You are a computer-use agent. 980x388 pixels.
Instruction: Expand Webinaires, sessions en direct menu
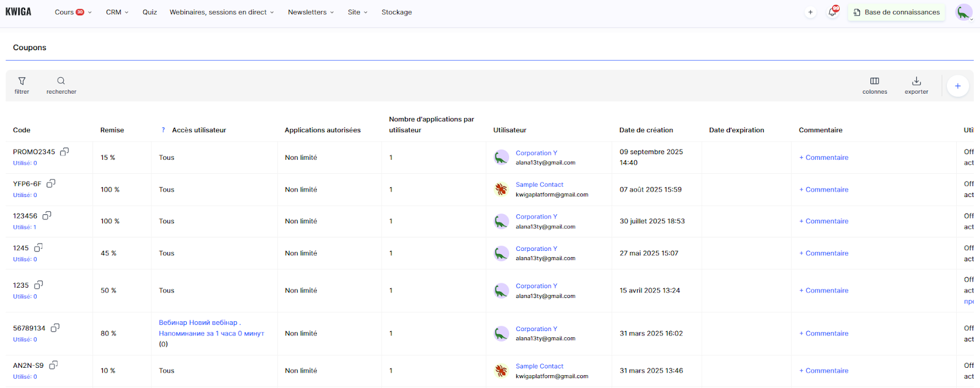(x=222, y=12)
